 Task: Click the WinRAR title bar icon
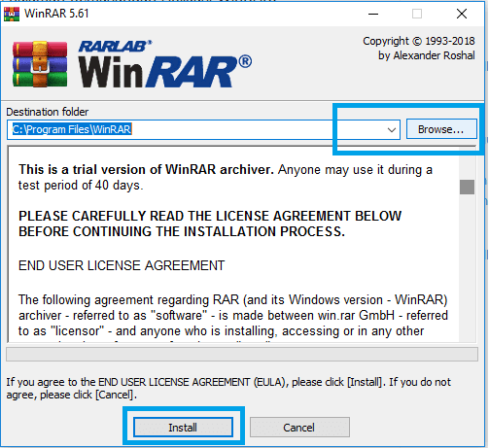(12, 14)
